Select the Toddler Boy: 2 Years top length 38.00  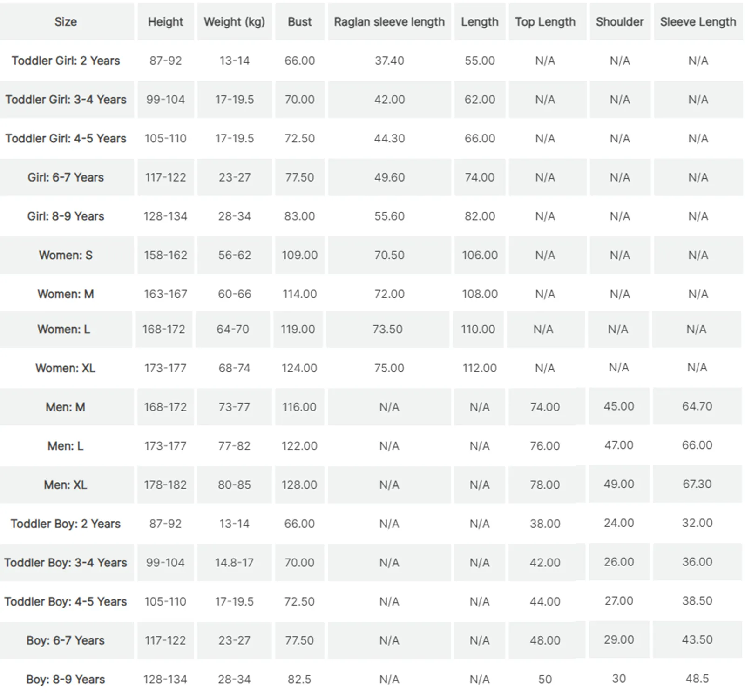pos(545,524)
